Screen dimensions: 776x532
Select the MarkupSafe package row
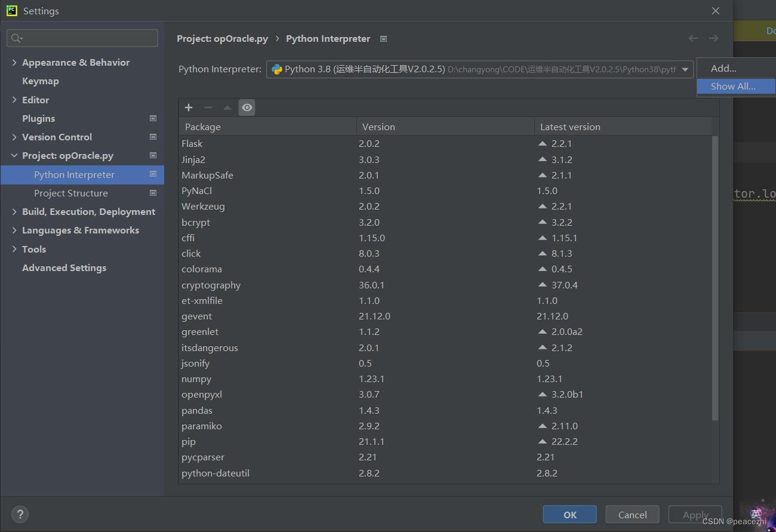pyautogui.click(x=445, y=175)
